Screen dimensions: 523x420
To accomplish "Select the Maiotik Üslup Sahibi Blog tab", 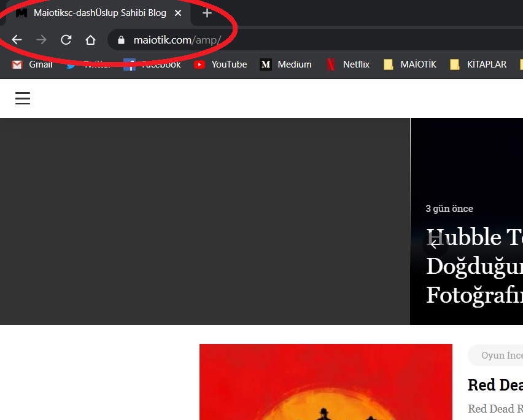I will pos(97,13).
